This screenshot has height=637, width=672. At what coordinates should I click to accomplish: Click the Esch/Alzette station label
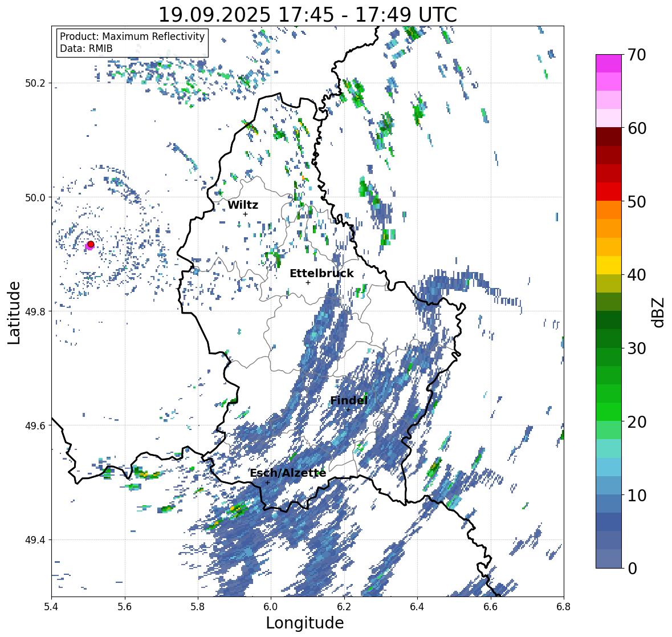(288, 473)
